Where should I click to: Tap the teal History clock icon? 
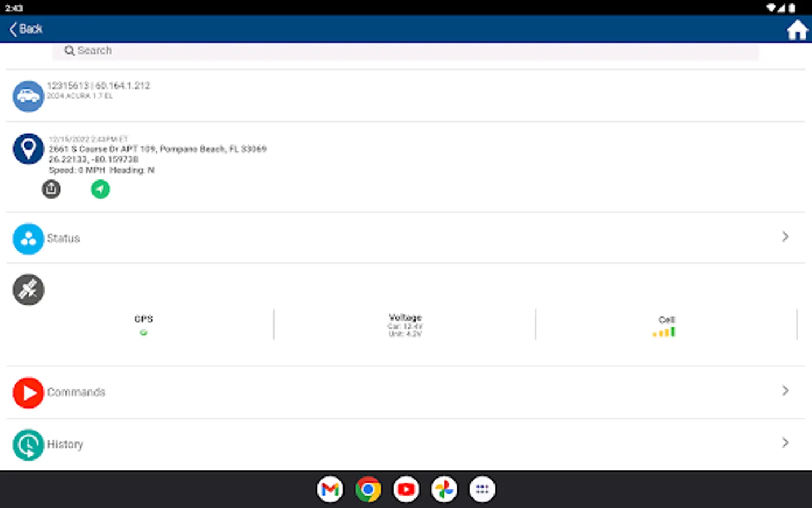[x=28, y=445]
